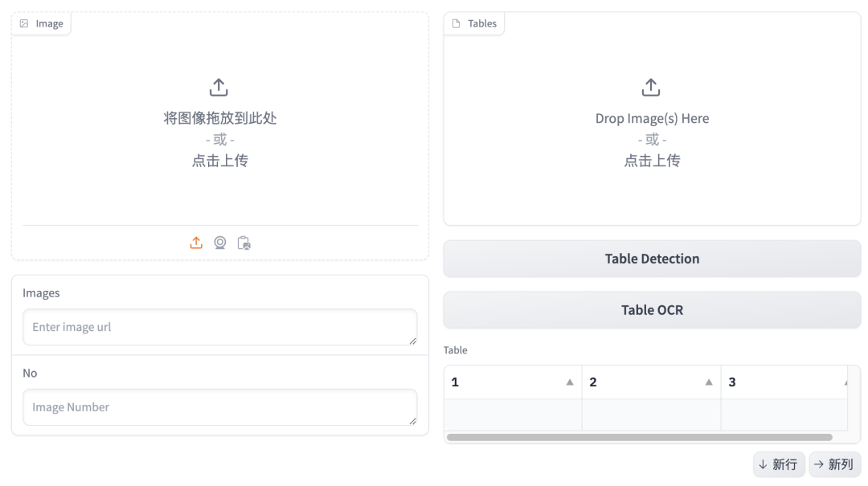The height and width of the screenshot is (486, 868).
Task: Toggle sorting on table column 2
Action: (709, 382)
